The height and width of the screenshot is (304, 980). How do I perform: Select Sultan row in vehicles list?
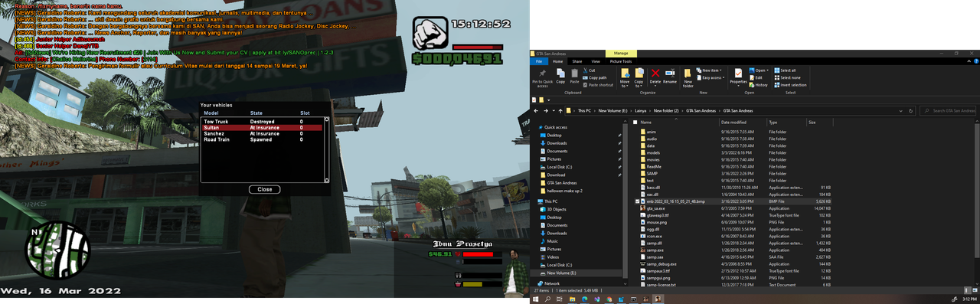click(x=262, y=128)
